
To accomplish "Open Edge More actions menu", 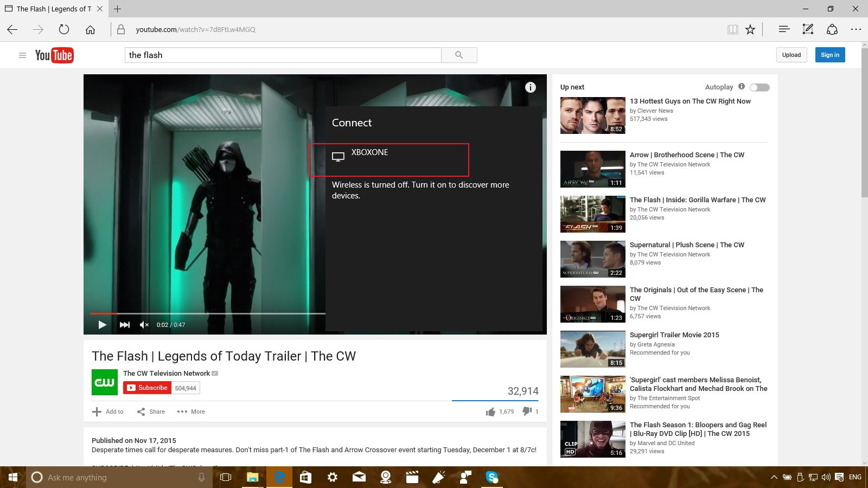I will click(x=856, y=29).
